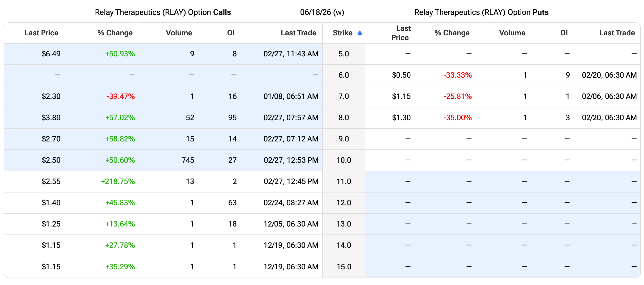This screenshot has height=285, width=644.
Task: Select call change +218.75%
Action: pyautogui.click(x=118, y=182)
